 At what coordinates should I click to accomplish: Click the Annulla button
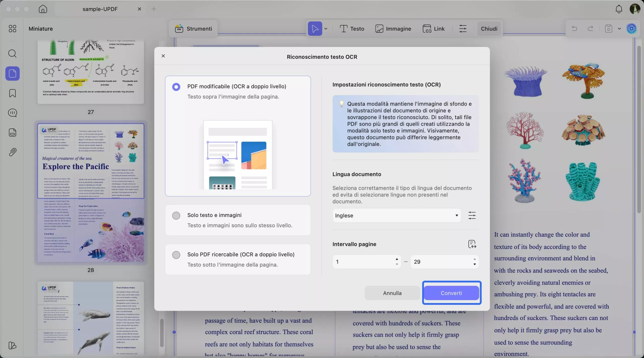pos(392,293)
